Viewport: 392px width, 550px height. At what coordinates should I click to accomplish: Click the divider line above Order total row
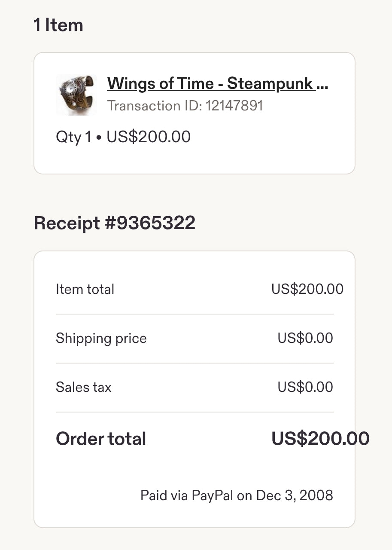[194, 412]
